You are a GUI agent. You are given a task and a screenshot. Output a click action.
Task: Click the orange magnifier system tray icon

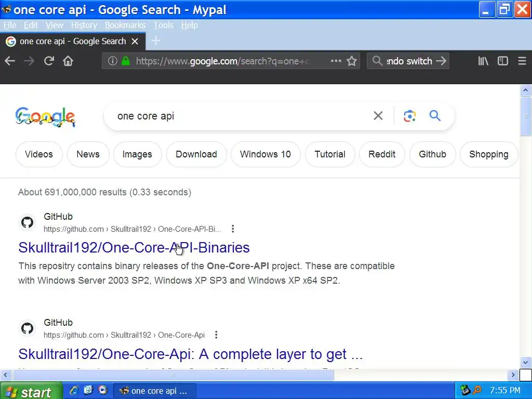(x=477, y=391)
